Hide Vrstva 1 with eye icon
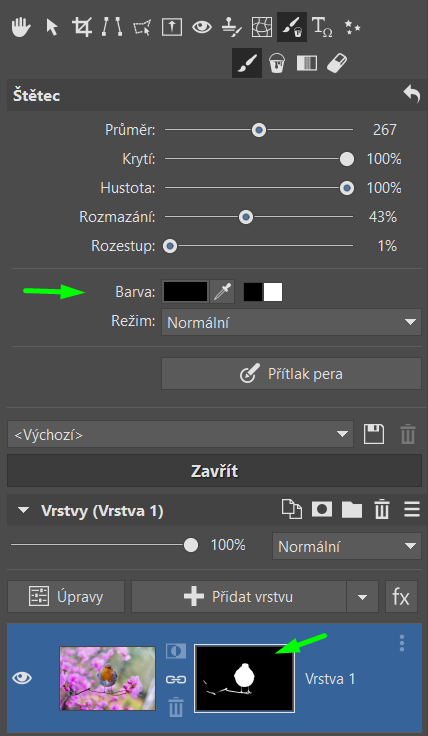The image size is (428, 736). click(22, 678)
